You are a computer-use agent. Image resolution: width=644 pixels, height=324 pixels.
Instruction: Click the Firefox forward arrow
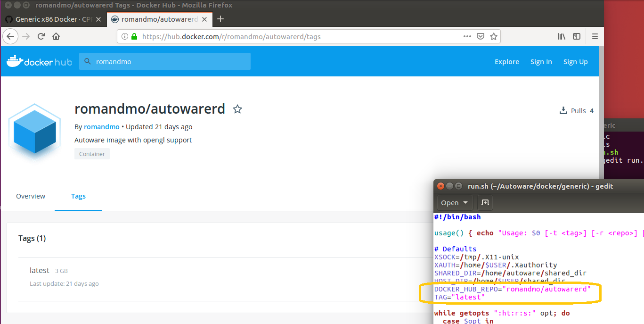[x=26, y=36]
